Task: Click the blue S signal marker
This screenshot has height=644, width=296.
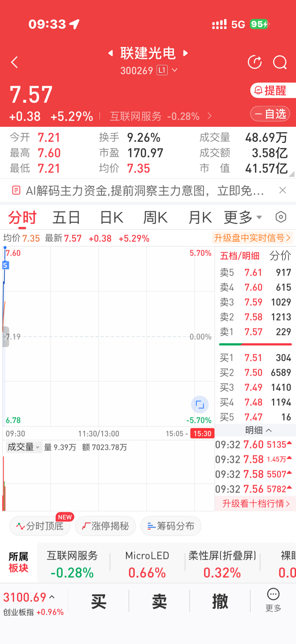Action: point(5,265)
